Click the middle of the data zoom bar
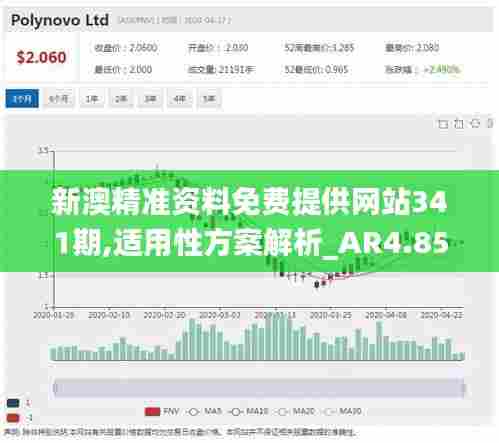Viewport: 499px width, 443px height. pyautogui.click(x=259, y=388)
